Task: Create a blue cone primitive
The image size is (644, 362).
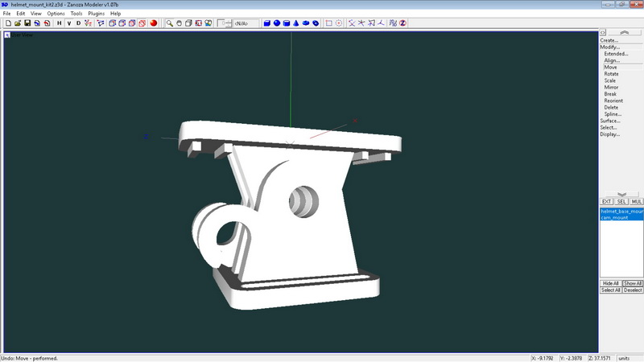Action: tap(295, 23)
